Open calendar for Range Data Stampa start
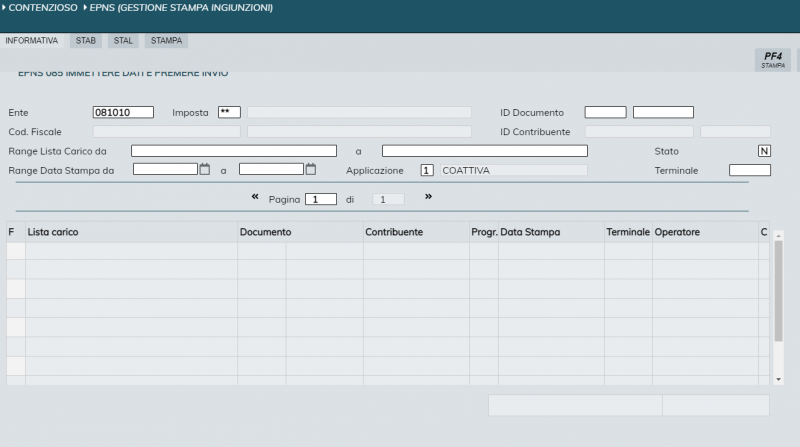800x447 pixels. 205,170
